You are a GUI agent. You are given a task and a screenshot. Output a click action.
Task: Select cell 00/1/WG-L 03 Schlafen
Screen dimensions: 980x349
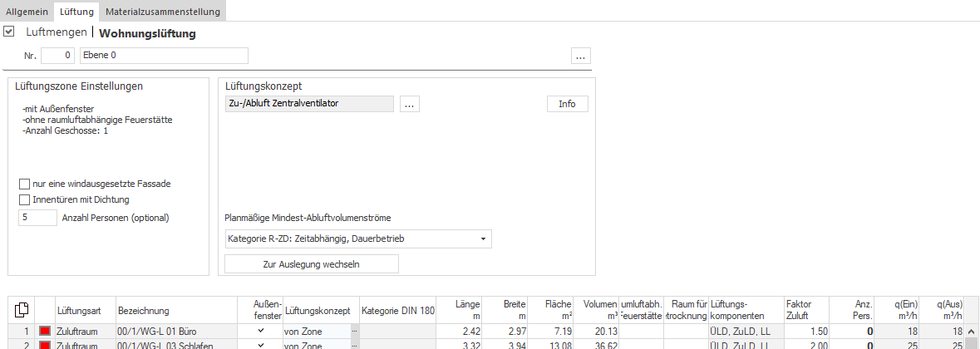point(176,345)
